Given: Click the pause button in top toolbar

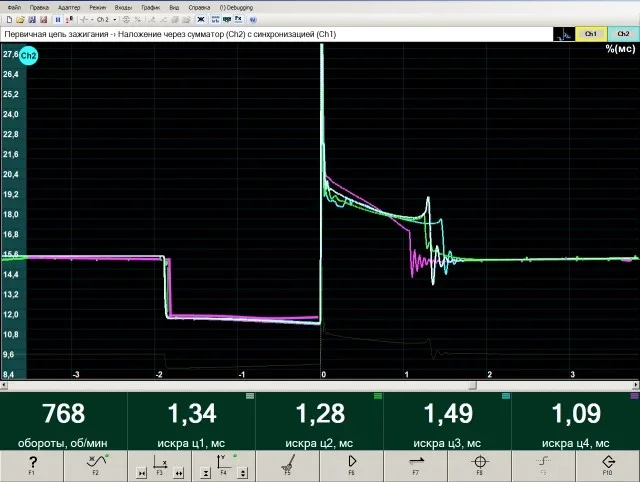Looking at the screenshot, I should [x=58, y=20].
